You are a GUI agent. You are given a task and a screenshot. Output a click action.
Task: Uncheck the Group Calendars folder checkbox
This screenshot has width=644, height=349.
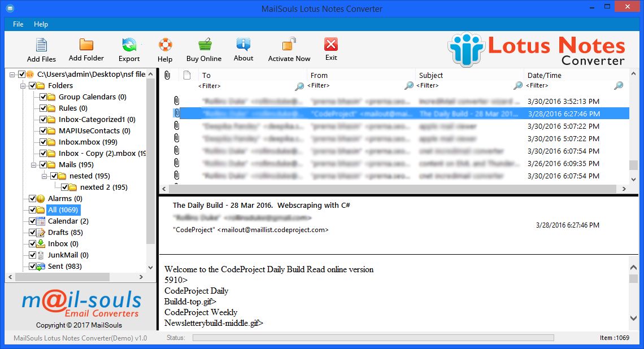43,97
